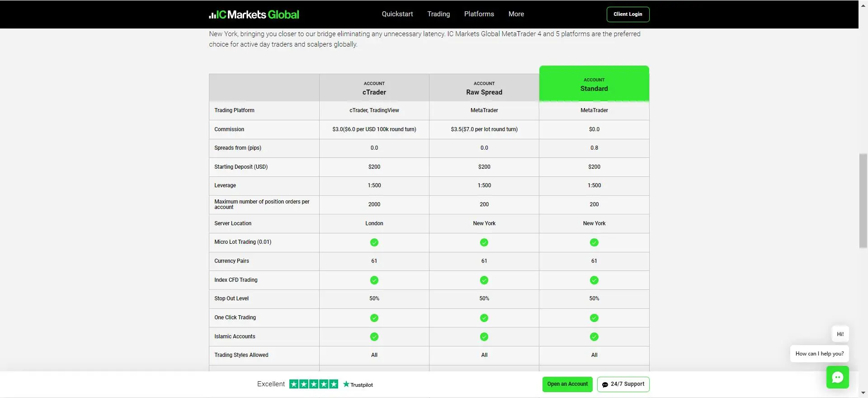Viewport: 868px width, 398px height.
Task: Open the live chat bubble icon
Action: [837, 377]
